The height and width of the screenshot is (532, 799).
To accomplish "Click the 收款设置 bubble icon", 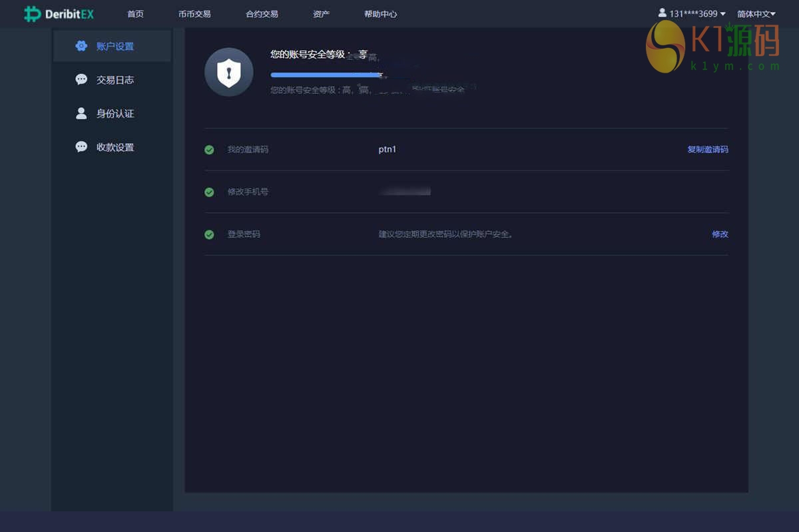I will click(81, 146).
